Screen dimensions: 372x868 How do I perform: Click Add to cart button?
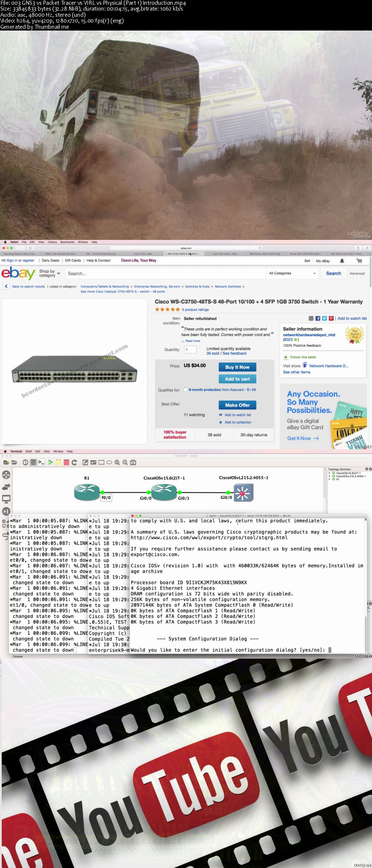click(x=237, y=379)
